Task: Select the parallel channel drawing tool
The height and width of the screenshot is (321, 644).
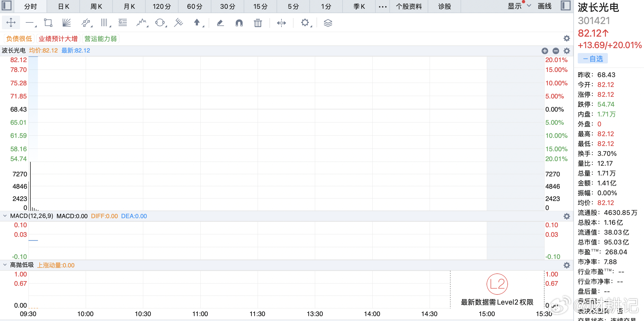Action: (x=87, y=23)
